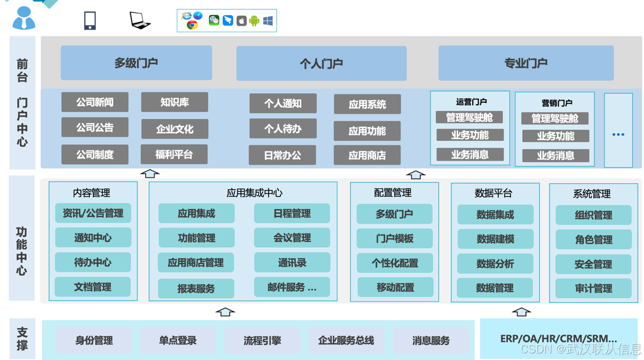The image size is (644, 360).
Task: Click the 审计管理 block
Action: [594, 288]
